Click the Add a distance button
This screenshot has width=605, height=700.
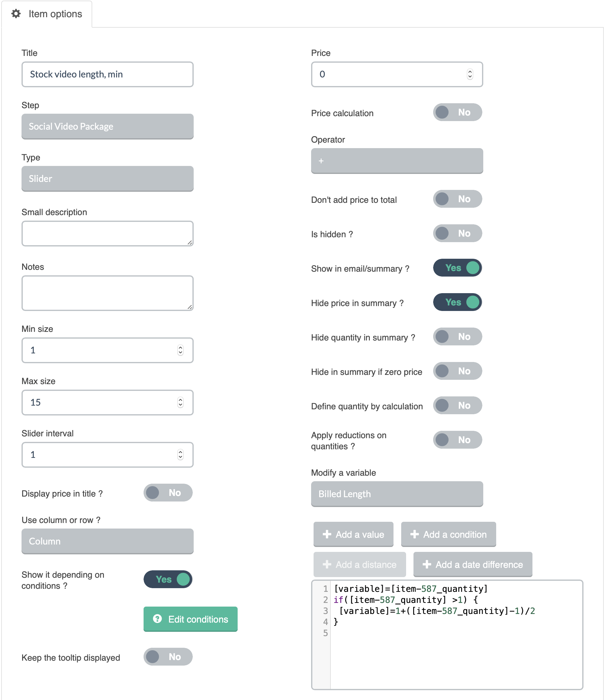[x=360, y=564]
